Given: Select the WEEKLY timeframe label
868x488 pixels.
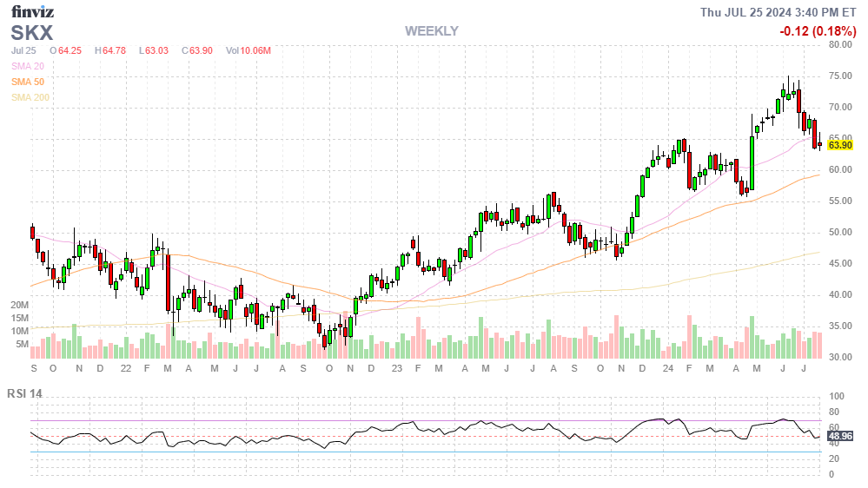Looking at the screenshot, I should pos(431,31).
